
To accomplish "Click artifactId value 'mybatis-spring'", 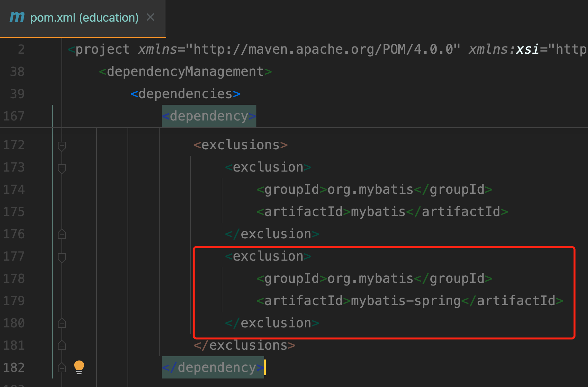I will pyautogui.click(x=406, y=301).
